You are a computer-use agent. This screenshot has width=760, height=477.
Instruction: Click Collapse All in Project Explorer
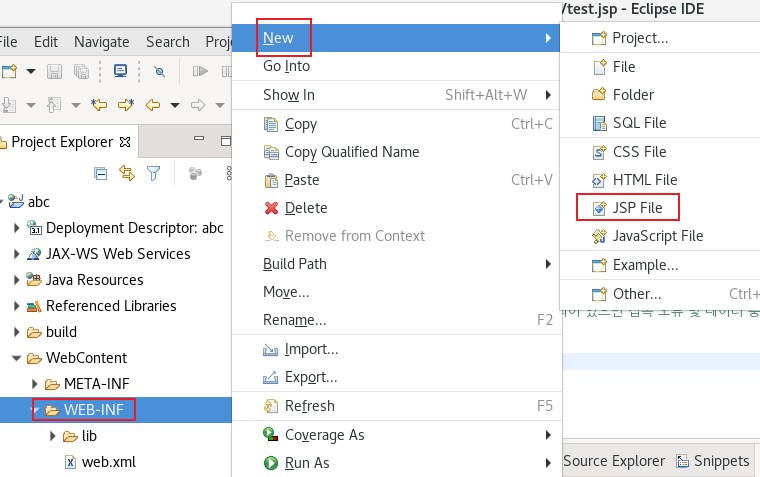coord(101,174)
